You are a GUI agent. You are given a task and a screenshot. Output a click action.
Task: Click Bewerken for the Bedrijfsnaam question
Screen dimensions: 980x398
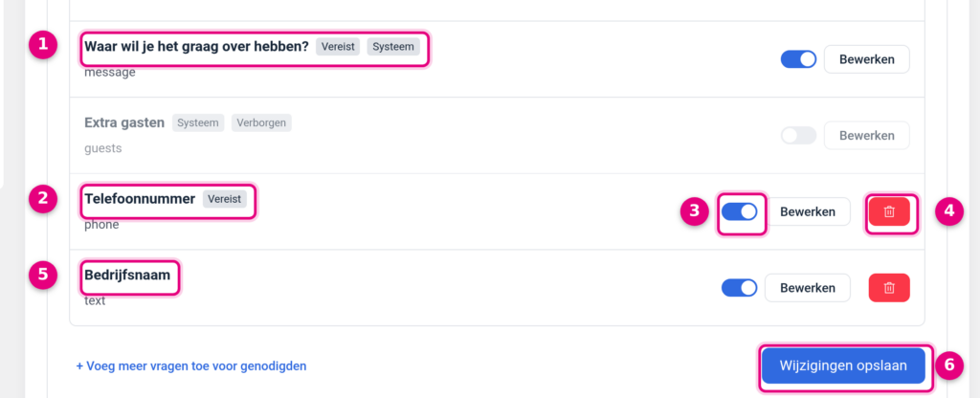808,288
